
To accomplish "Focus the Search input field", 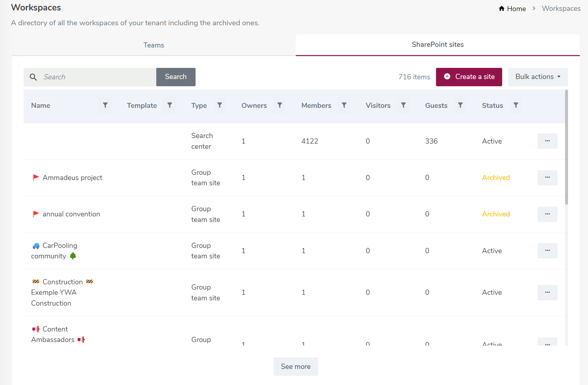I will (x=97, y=77).
